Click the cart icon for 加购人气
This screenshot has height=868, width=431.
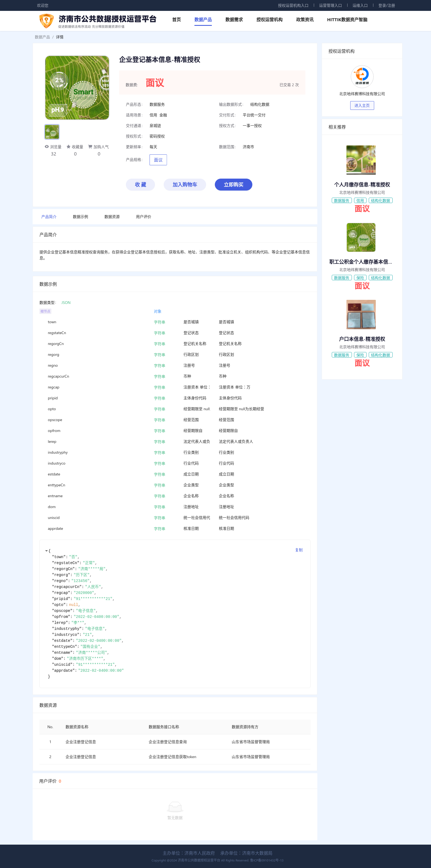coord(90,147)
